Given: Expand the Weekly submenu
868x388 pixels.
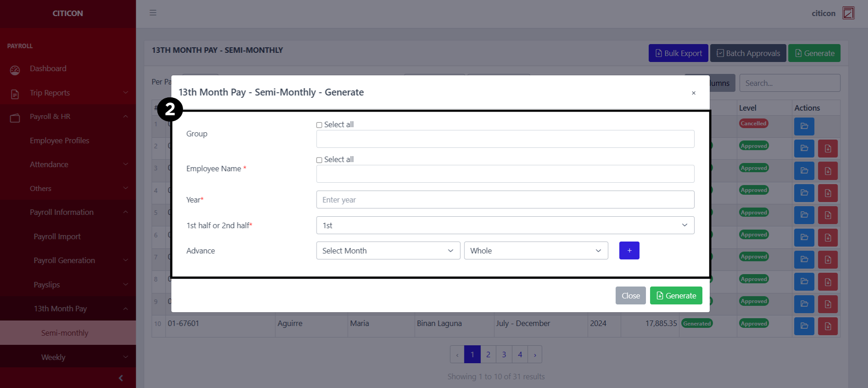Looking at the screenshot, I should pyautogui.click(x=68, y=357).
